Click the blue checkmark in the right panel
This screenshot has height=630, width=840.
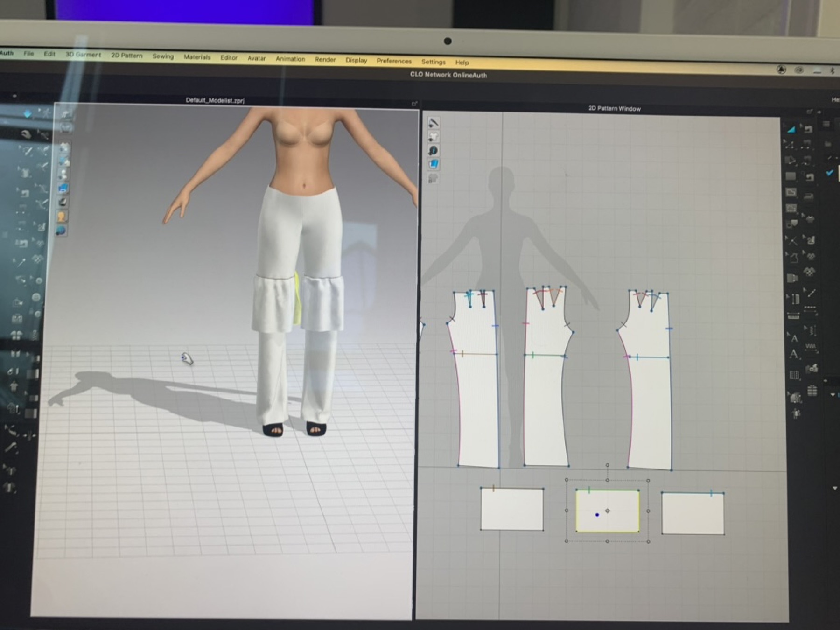829,173
